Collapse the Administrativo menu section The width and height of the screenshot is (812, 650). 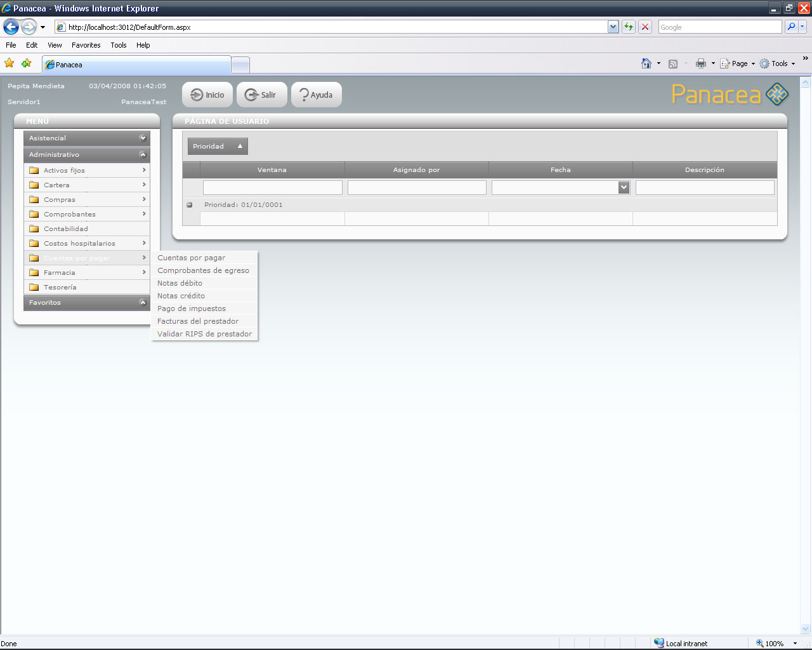click(143, 154)
